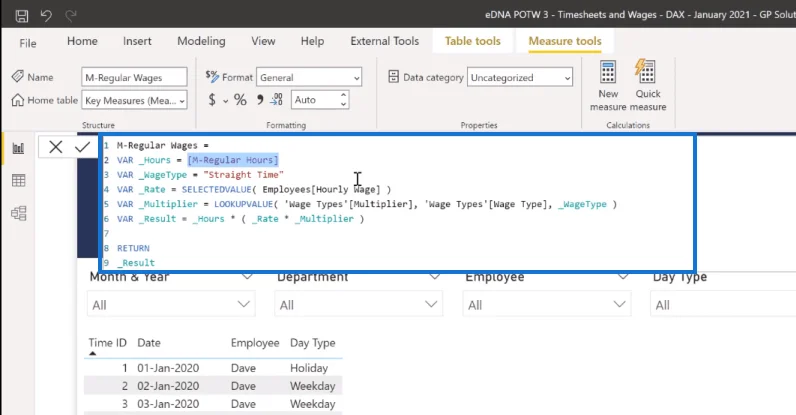Screen dimensions: 796x415
Task: Switch to Report view icon
Action: click(19, 148)
